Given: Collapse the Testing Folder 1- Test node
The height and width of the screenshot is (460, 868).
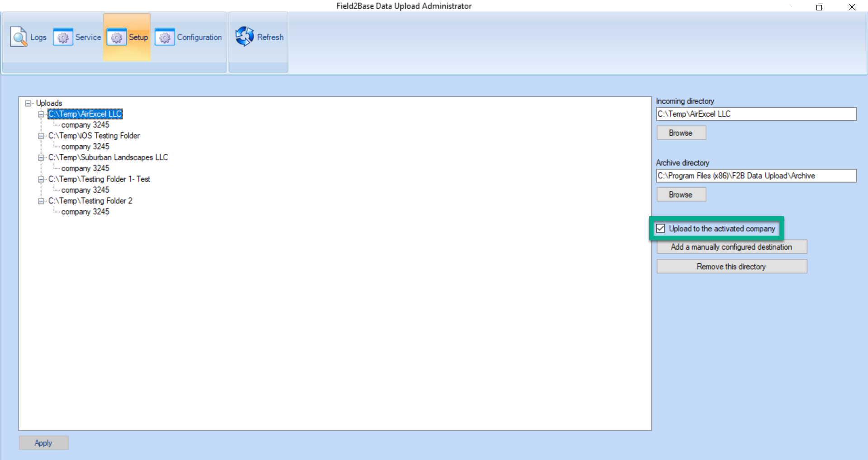Looking at the screenshot, I should (41, 179).
